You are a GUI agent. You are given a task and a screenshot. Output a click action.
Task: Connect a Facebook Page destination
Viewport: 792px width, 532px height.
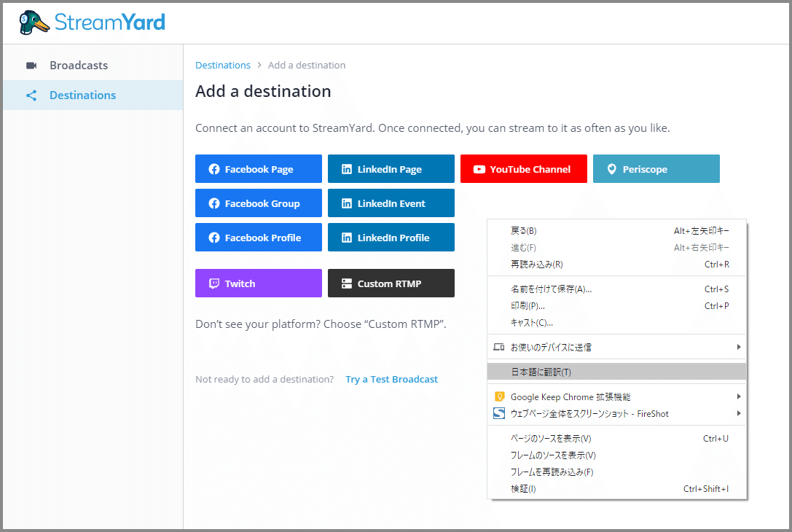259,169
